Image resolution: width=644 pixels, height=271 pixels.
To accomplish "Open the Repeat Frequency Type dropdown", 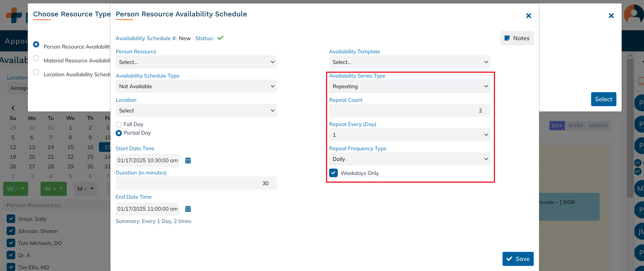I will coord(409,159).
